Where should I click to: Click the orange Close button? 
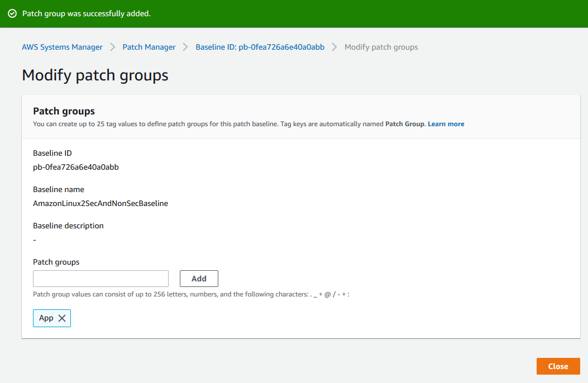pyautogui.click(x=558, y=366)
